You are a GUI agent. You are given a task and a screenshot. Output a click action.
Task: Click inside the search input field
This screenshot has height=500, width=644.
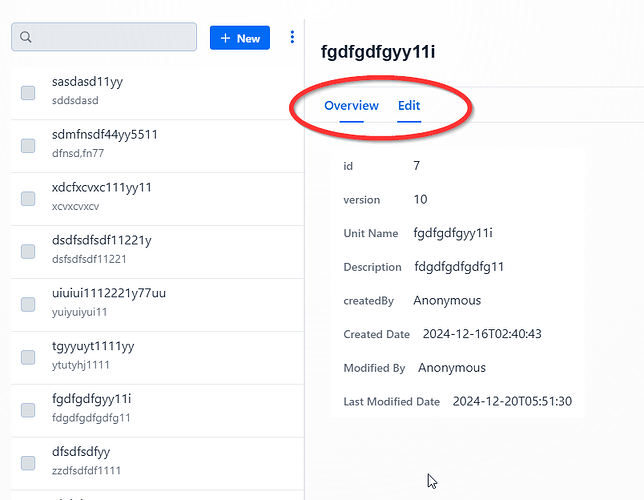[x=112, y=37]
